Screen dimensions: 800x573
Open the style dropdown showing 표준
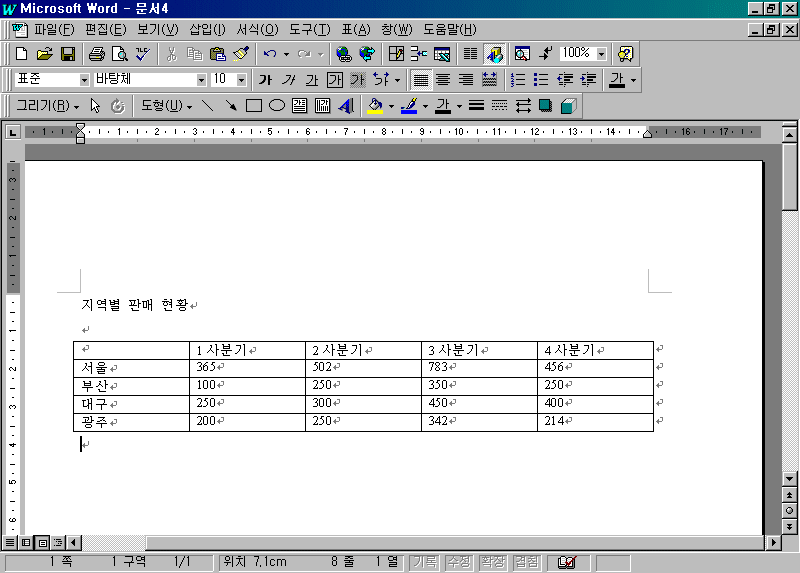pos(84,80)
